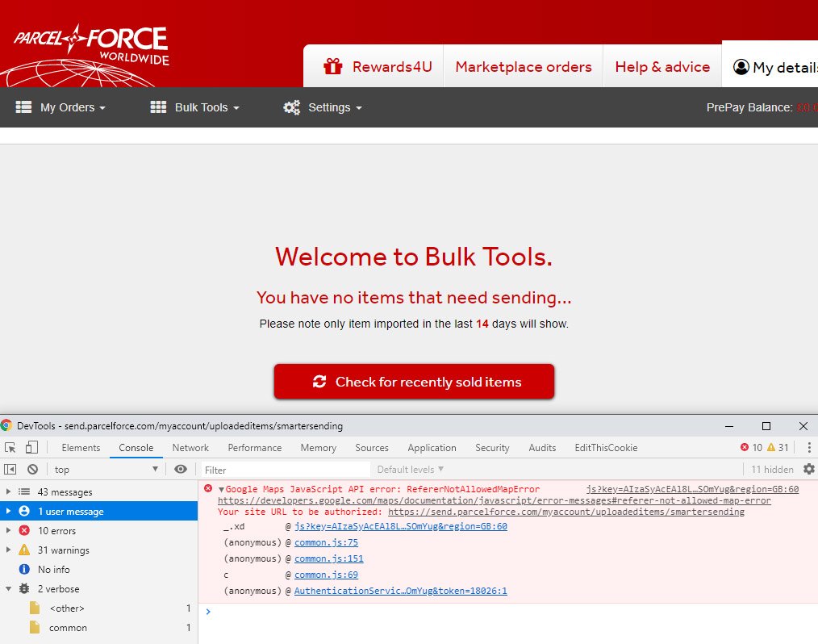Click the Settings gears icon
This screenshot has width=818, height=644.
pos(291,107)
